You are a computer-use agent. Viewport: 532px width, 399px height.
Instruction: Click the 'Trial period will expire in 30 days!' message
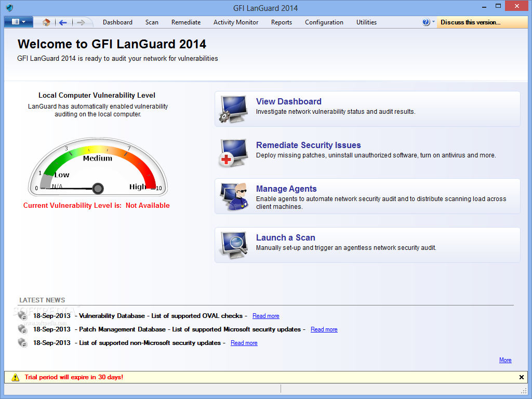pos(74,377)
